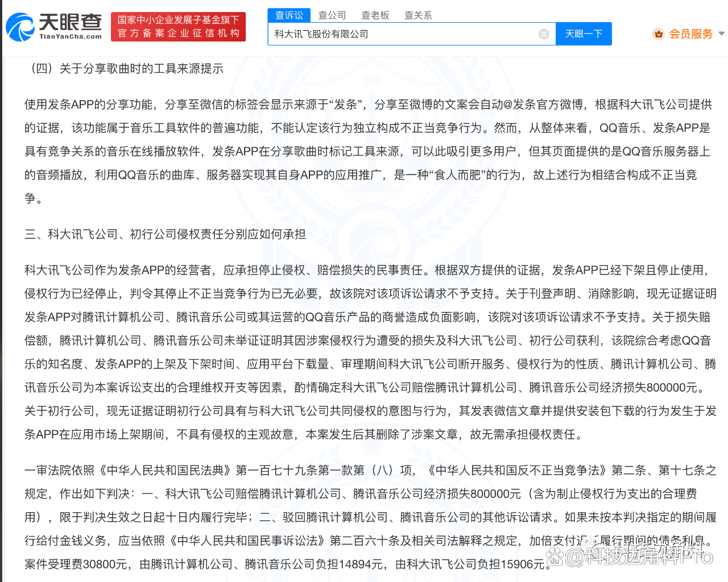
Task: Switch to the 查诉讼 tab
Action: pyautogui.click(x=289, y=15)
